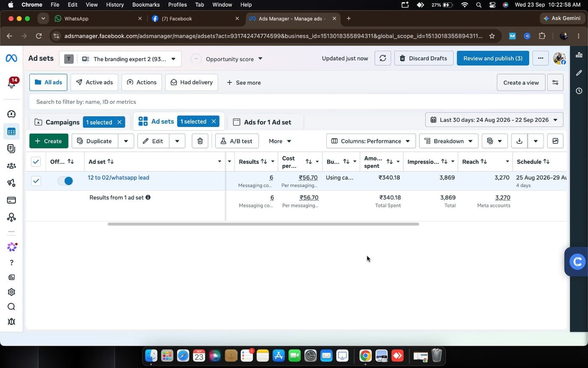Select the Active ads filter tab

(x=94, y=82)
